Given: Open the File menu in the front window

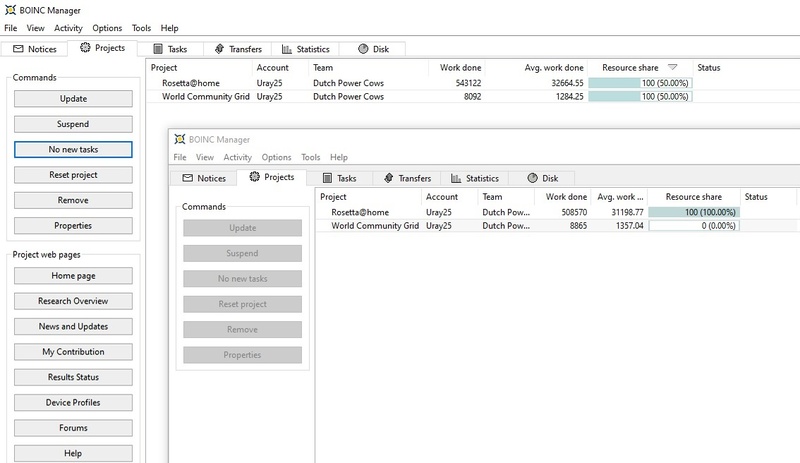Looking at the screenshot, I should (180, 157).
